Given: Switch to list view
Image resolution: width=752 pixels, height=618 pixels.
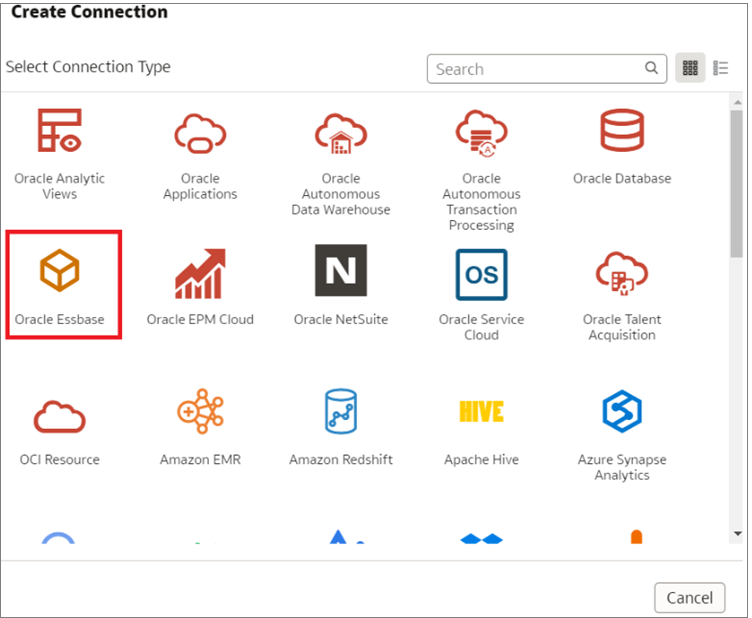Looking at the screenshot, I should point(721,68).
